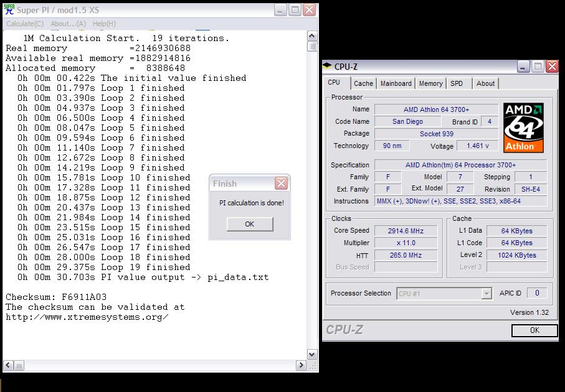Switch to the Cache tab in CPU-Z
This screenshot has width=565, height=392.
click(363, 83)
